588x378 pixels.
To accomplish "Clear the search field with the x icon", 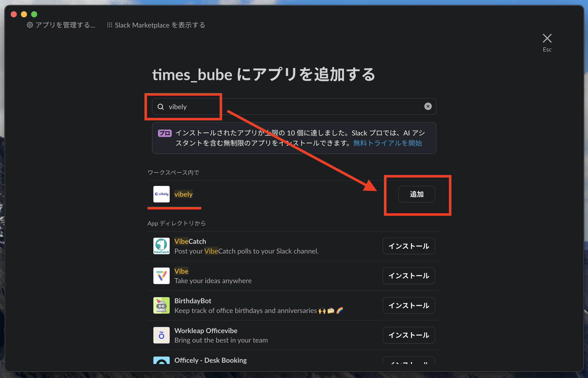I will point(428,106).
